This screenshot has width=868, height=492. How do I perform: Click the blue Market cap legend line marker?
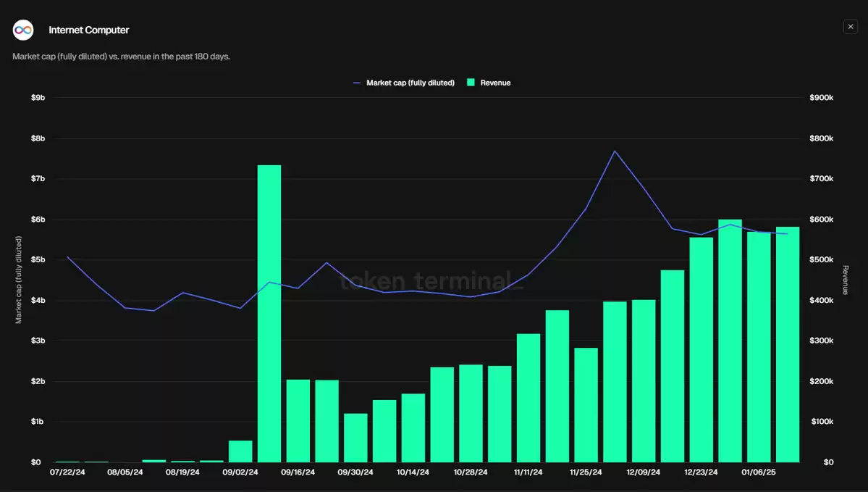pyautogui.click(x=357, y=83)
